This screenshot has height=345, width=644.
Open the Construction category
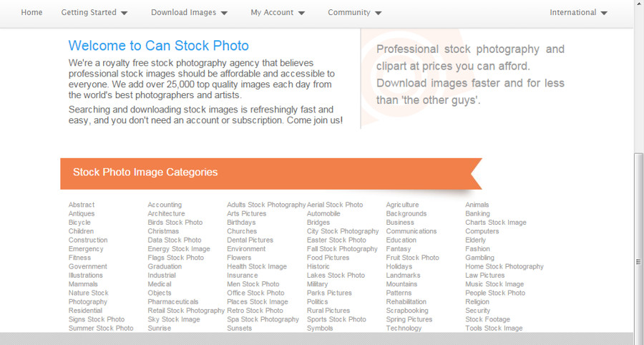(x=88, y=240)
